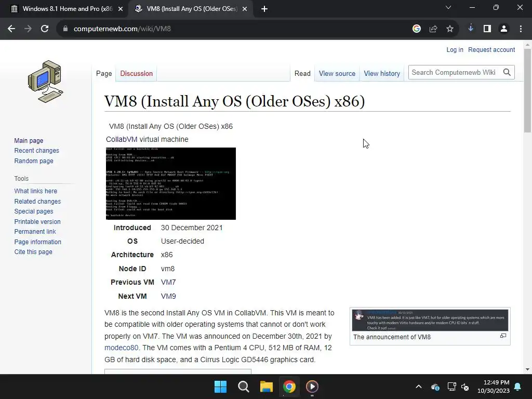Viewport: 532px width, 399px height.
Task: Follow the CollabVM link
Action: pyautogui.click(x=122, y=139)
